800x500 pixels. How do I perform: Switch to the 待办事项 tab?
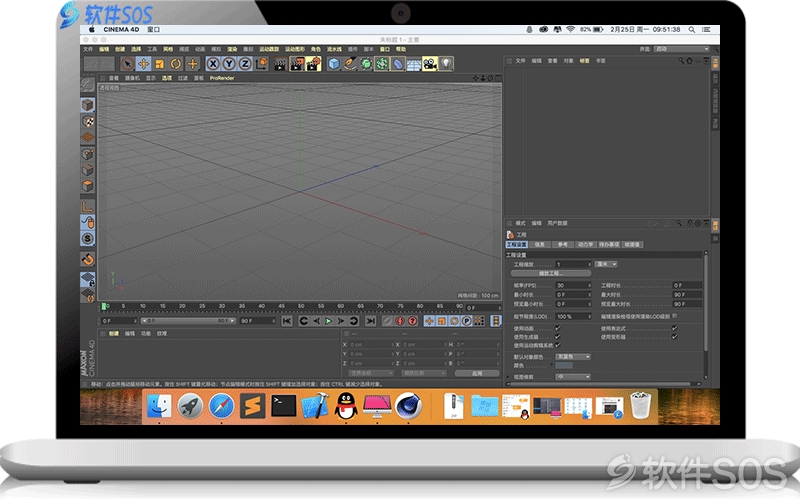coord(609,245)
